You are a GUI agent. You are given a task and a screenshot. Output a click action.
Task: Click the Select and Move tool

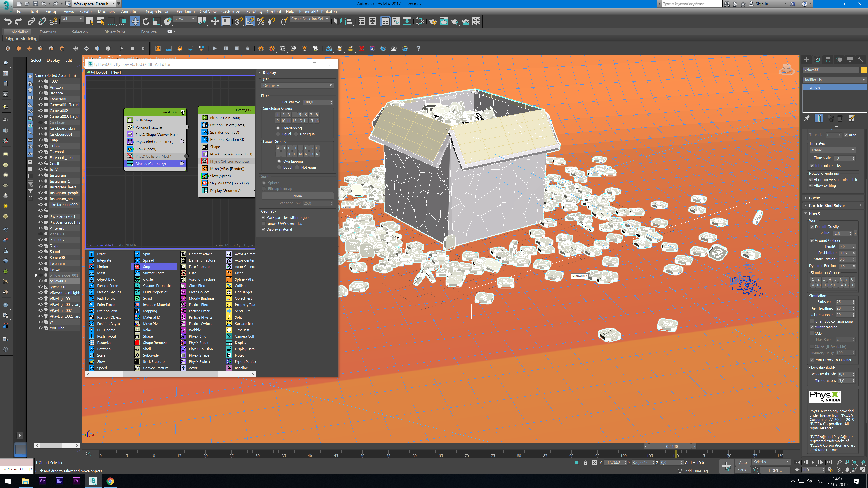pos(135,21)
